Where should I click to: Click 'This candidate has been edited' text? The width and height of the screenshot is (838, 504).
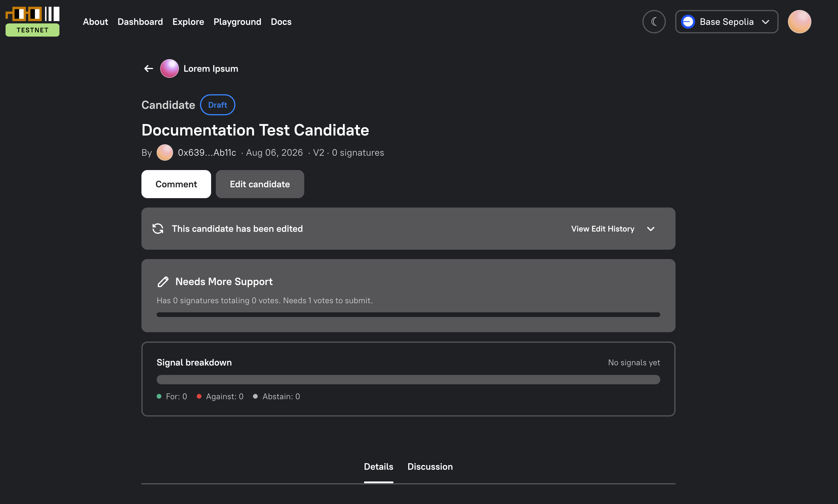(237, 229)
